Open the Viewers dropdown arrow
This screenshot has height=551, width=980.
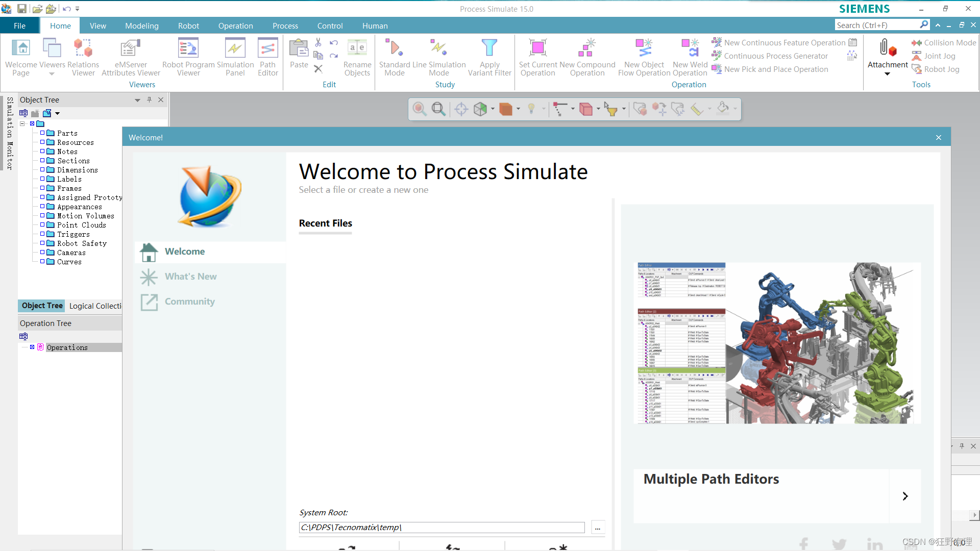[x=52, y=74]
